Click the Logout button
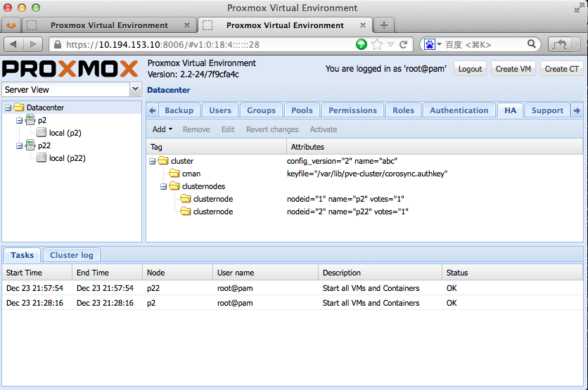 (x=470, y=69)
